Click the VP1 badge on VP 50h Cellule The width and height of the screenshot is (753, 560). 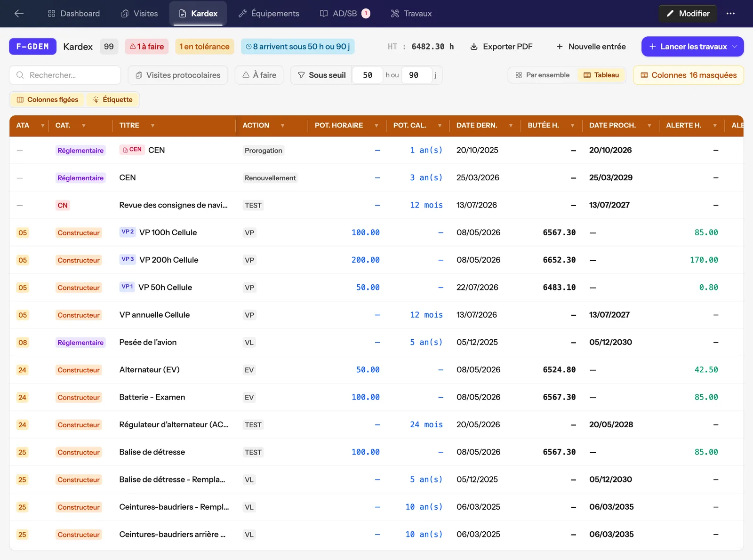coord(127,287)
